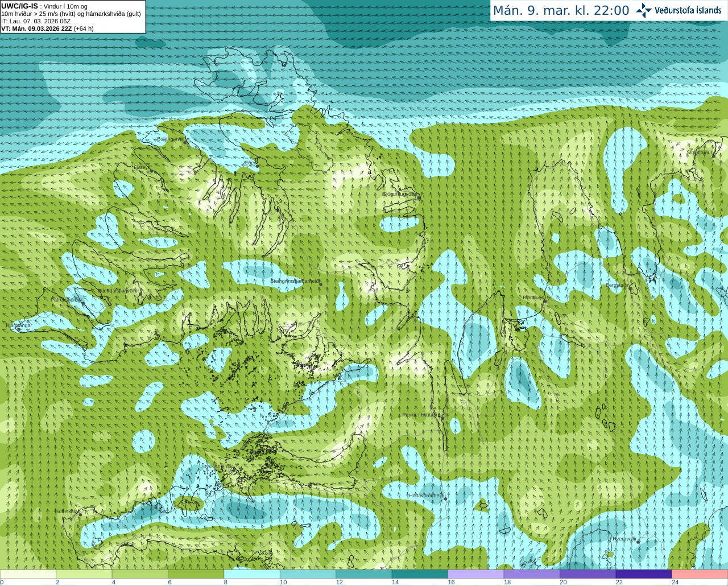Click the 14–16 m/s dark teal legend swatch
This screenshot has height=586, width=728.
coord(420,574)
